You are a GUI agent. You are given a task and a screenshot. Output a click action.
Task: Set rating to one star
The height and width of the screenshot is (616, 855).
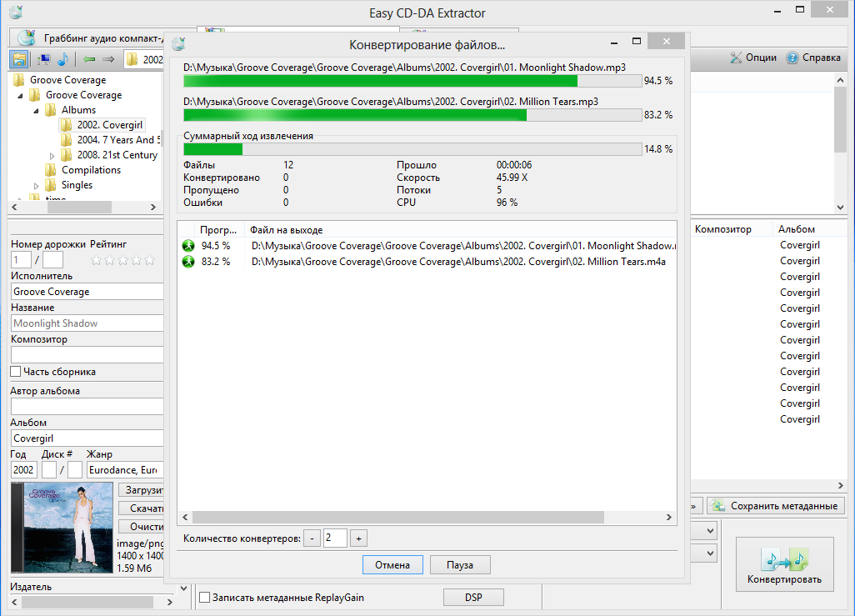click(x=97, y=260)
